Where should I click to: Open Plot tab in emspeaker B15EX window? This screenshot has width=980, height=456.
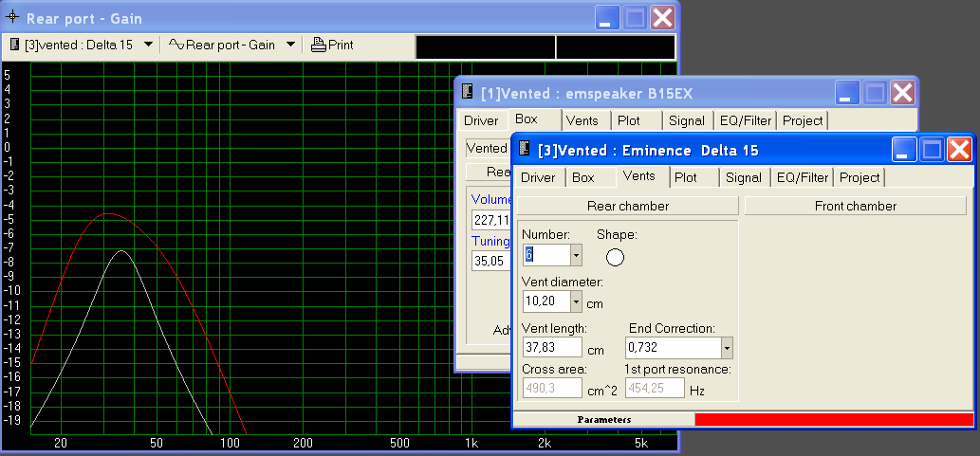pyautogui.click(x=629, y=121)
